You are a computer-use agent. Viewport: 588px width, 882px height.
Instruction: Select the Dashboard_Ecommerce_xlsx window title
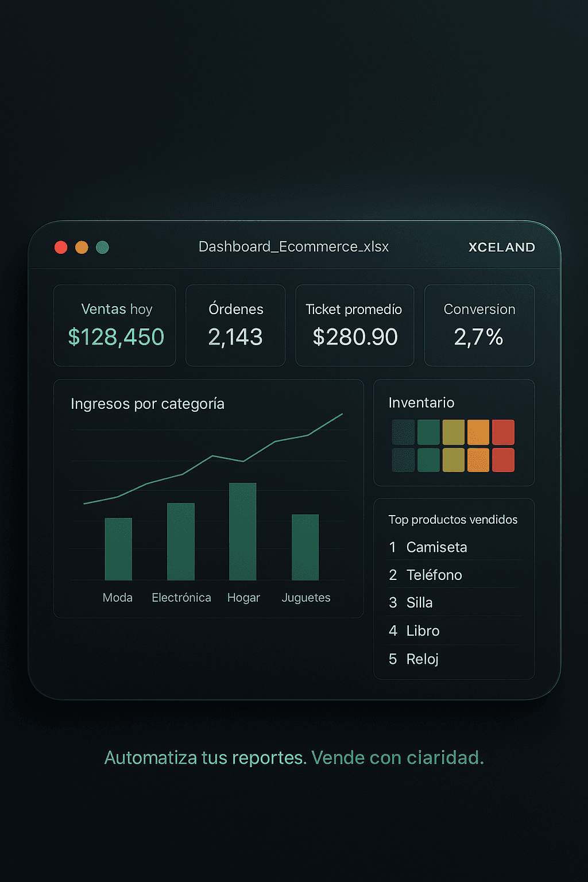[x=293, y=247]
